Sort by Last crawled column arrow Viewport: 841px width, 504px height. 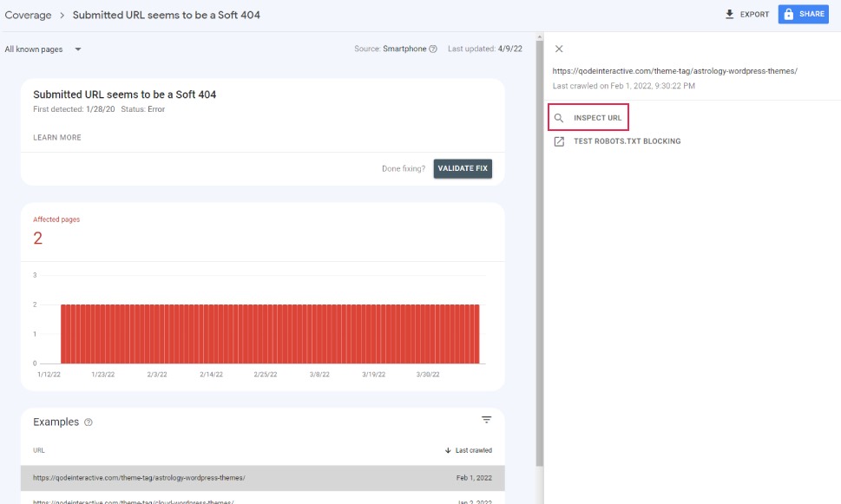pos(448,450)
